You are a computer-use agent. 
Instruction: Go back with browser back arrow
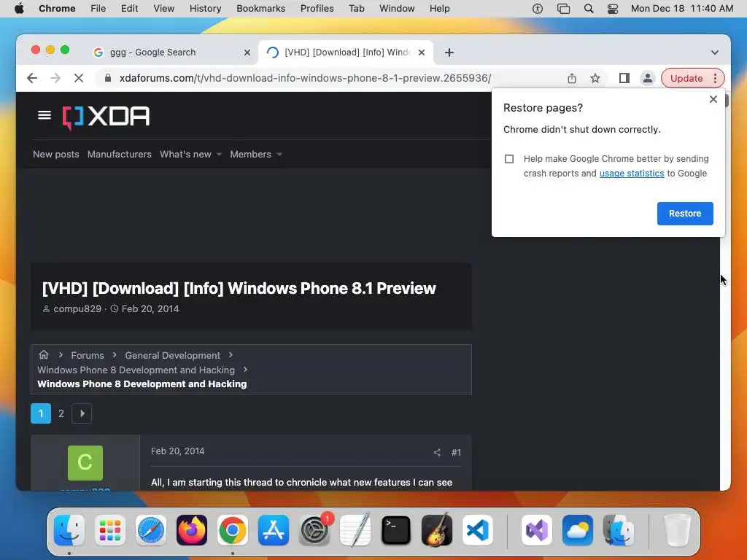click(x=32, y=78)
